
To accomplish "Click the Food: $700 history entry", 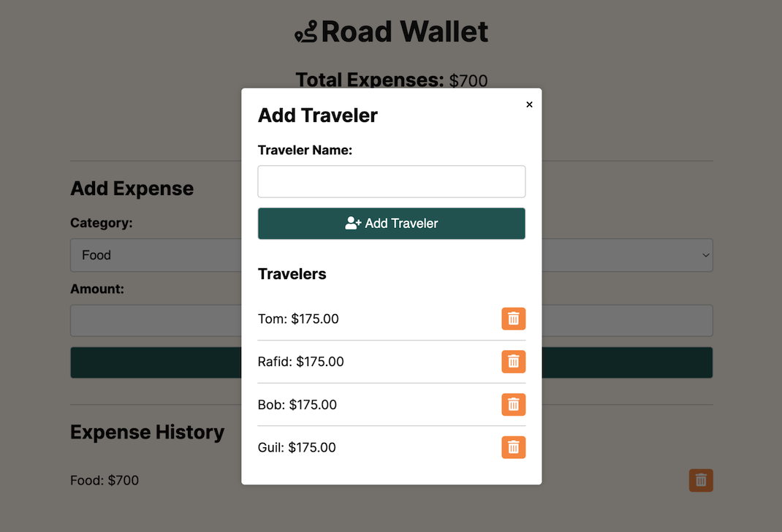I will (105, 480).
